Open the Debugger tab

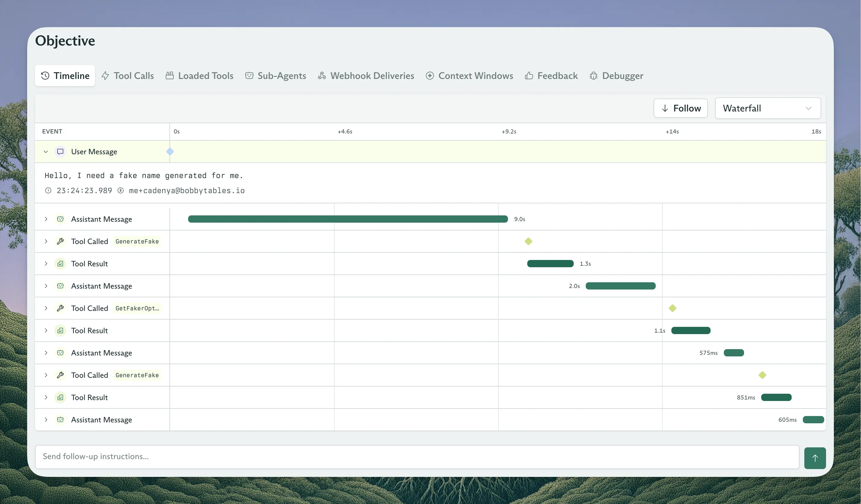pyautogui.click(x=617, y=75)
